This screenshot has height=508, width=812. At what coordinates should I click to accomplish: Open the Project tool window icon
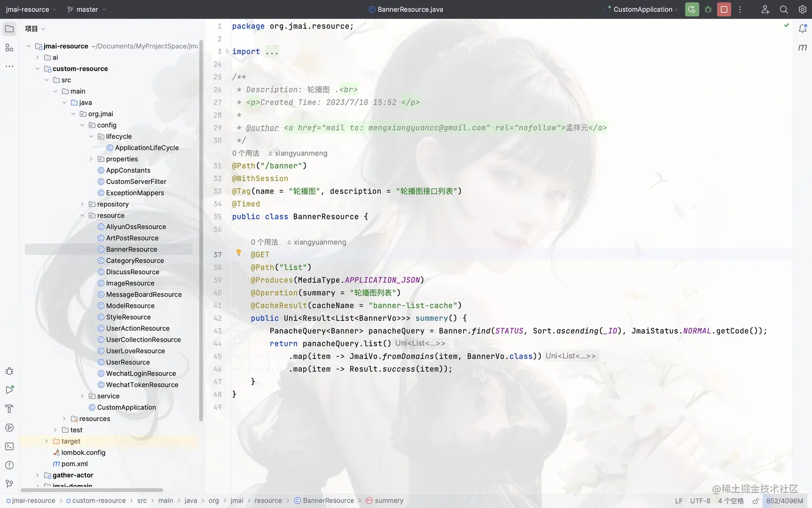[x=9, y=28]
